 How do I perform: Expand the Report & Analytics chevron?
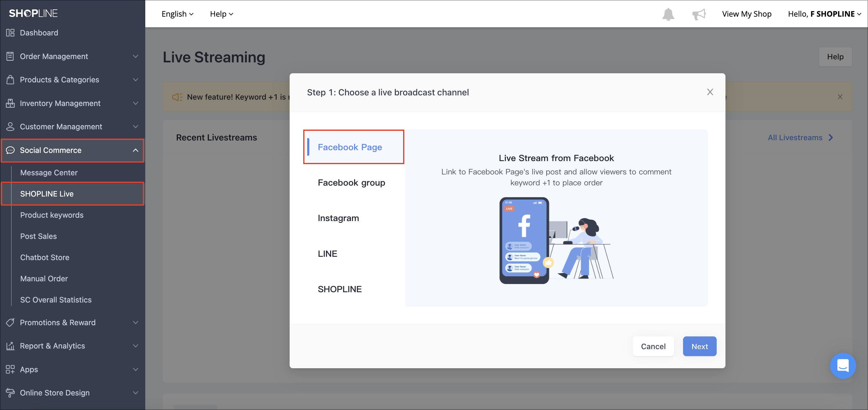pos(136,346)
